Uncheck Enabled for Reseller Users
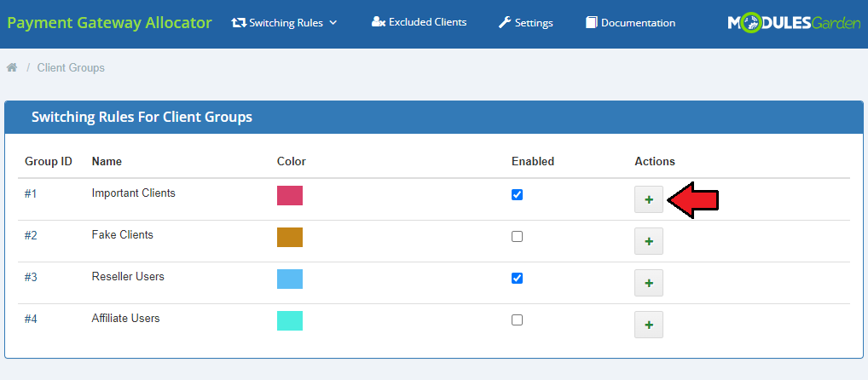Viewport: 868px width, 380px height. coord(517,279)
